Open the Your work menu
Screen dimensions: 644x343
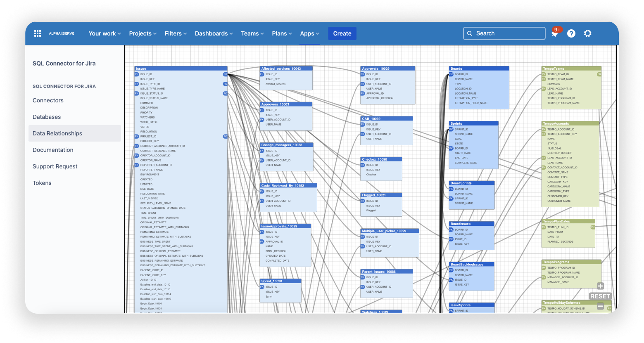click(x=104, y=33)
